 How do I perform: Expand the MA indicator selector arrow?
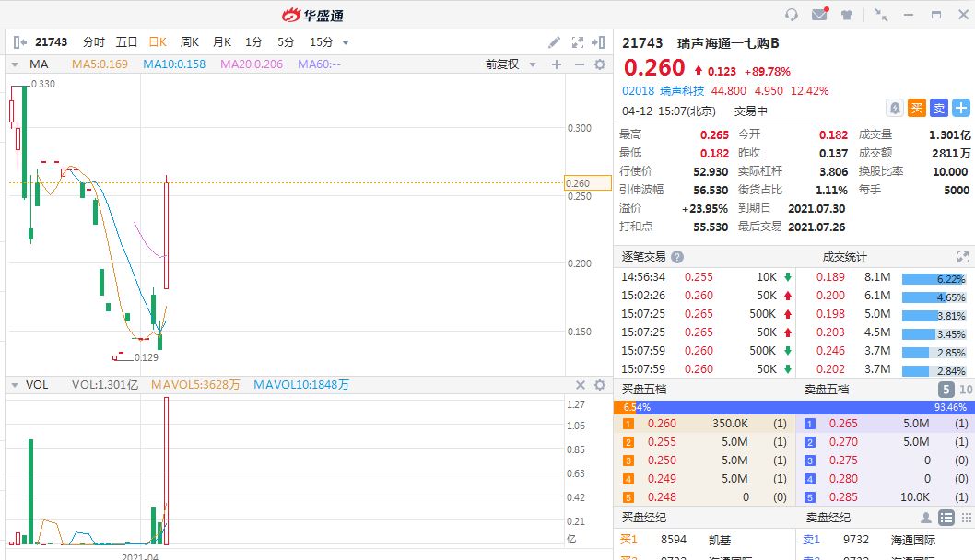click(x=15, y=64)
